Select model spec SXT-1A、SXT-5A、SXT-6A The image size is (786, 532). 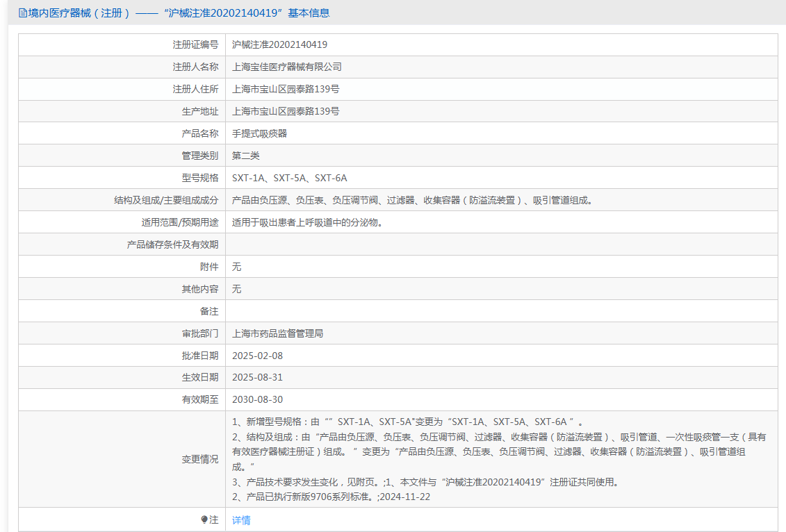289,178
